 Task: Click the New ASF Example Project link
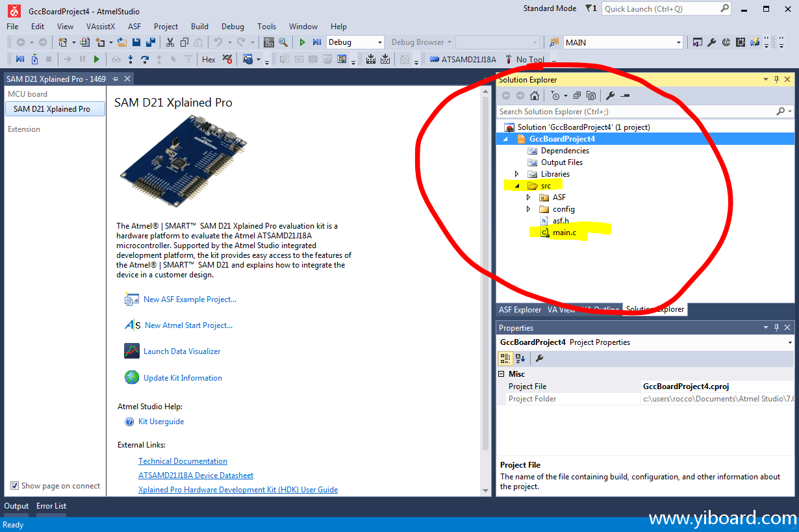click(x=190, y=299)
